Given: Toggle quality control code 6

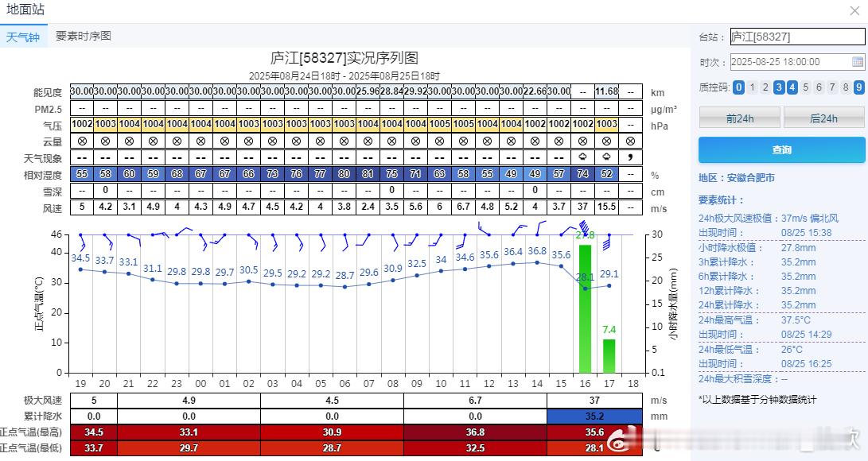Looking at the screenshot, I should click(819, 87).
